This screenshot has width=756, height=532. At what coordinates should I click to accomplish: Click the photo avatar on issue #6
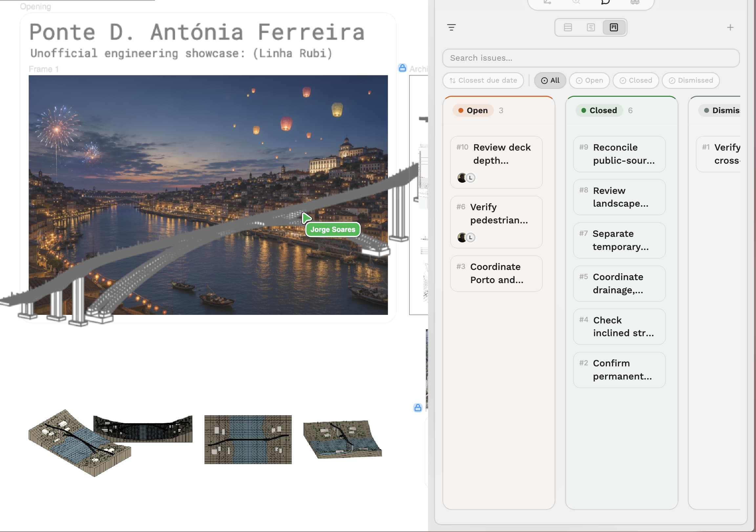[462, 237]
